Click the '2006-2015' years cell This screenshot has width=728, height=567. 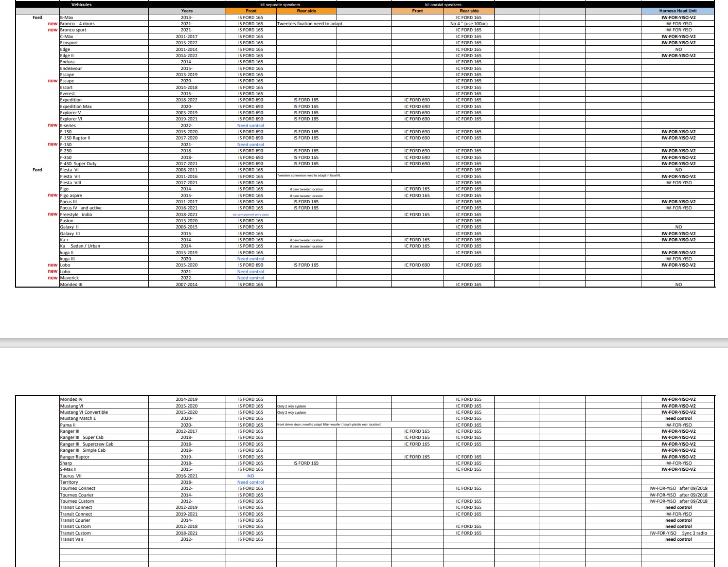click(187, 227)
